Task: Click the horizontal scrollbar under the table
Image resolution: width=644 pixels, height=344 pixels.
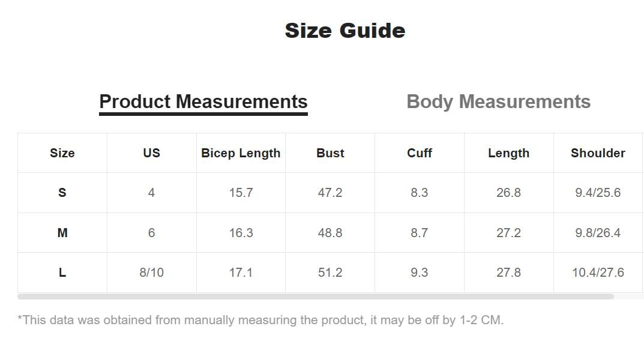Action: point(315,297)
